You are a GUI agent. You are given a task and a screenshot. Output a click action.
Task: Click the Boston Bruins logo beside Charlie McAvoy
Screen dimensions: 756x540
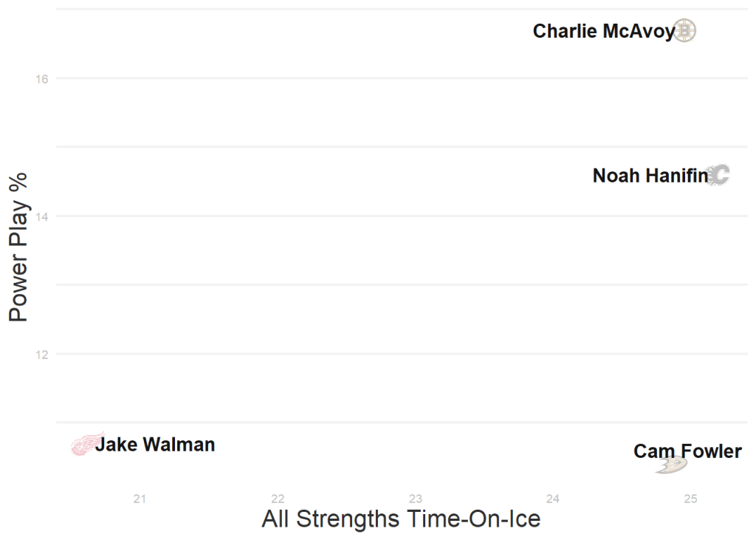pos(684,30)
